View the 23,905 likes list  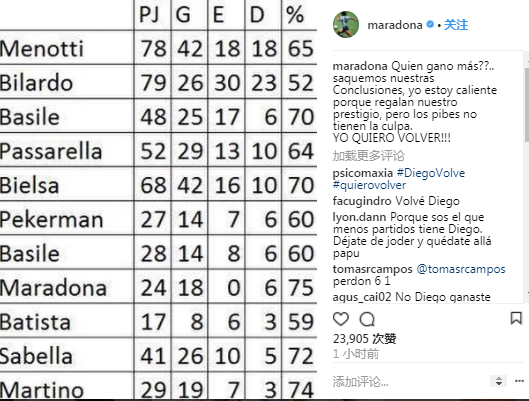click(x=364, y=339)
